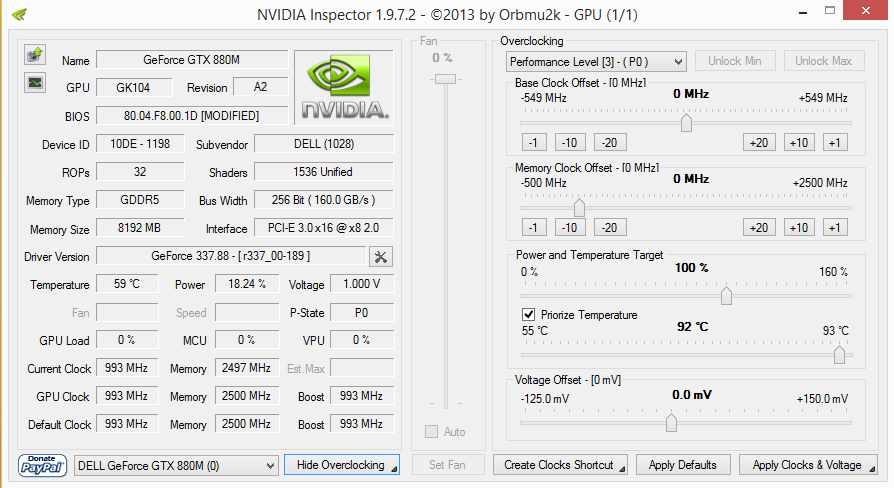
Task: Click the Unlock Min button
Action: [x=735, y=61]
